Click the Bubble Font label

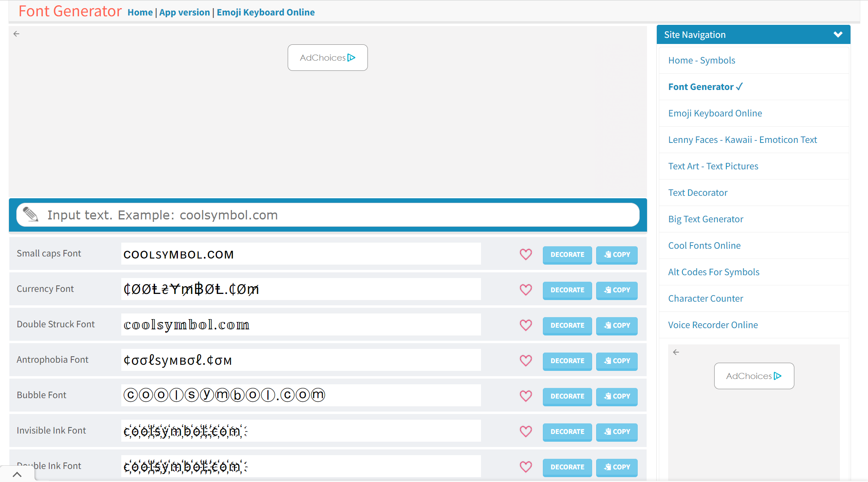coord(42,395)
